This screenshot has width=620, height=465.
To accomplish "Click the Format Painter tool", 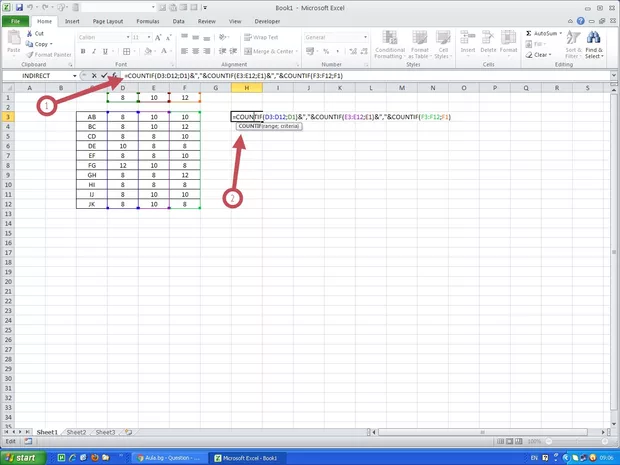I will click(50, 55).
